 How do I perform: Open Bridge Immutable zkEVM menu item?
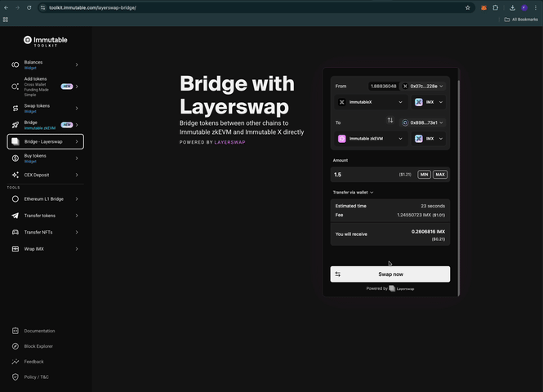(46, 125)
